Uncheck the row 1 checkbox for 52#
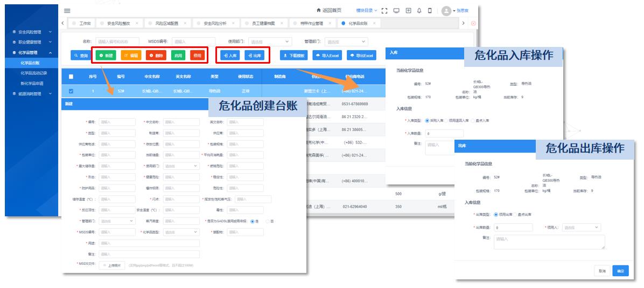The height and width of the screenshot is (288, 644). 71,91
